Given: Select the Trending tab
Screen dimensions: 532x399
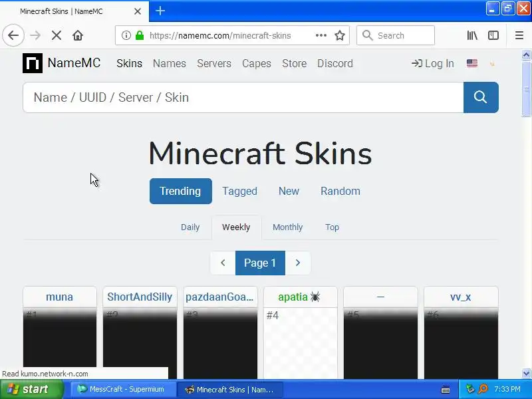Looking at the screenshot, I should click(180, 191).
